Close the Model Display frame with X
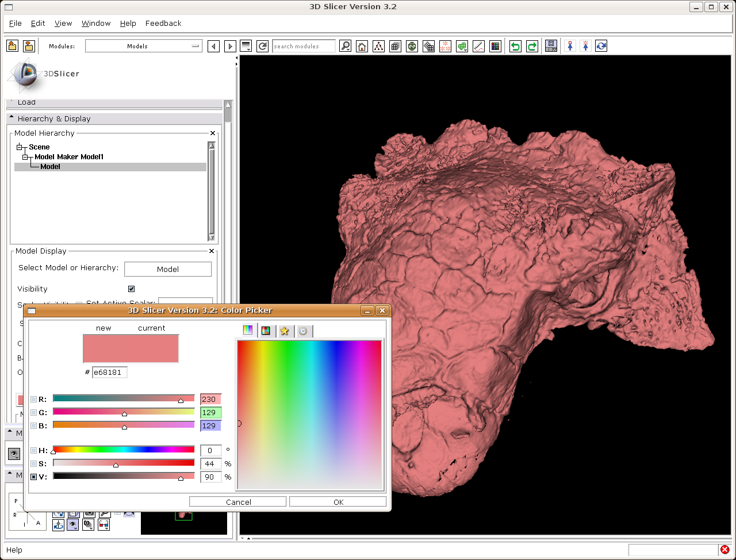Viewport: 736px width, 560px height. coord(212,251)
